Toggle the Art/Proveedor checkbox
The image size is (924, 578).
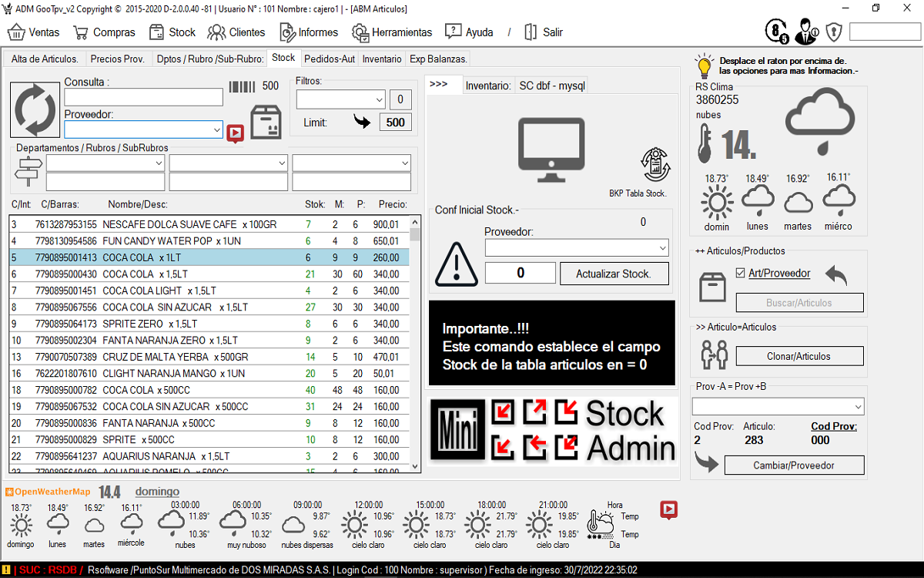[x=741, y=273]
